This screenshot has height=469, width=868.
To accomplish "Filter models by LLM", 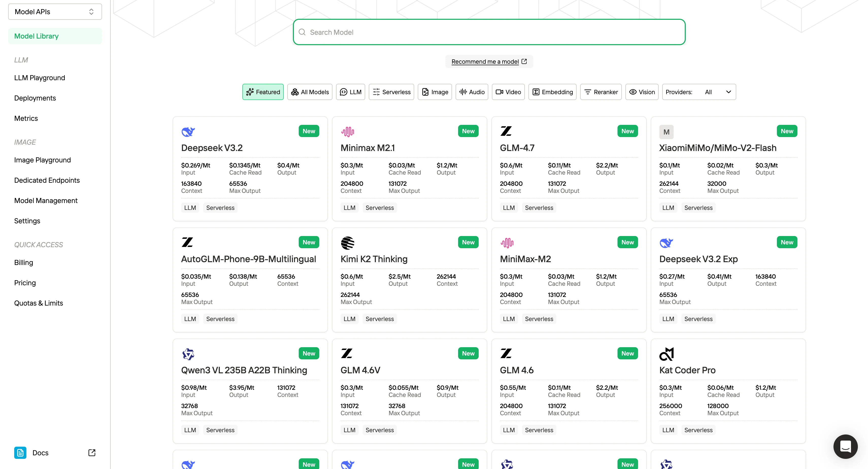I will (x=350, y=92).
